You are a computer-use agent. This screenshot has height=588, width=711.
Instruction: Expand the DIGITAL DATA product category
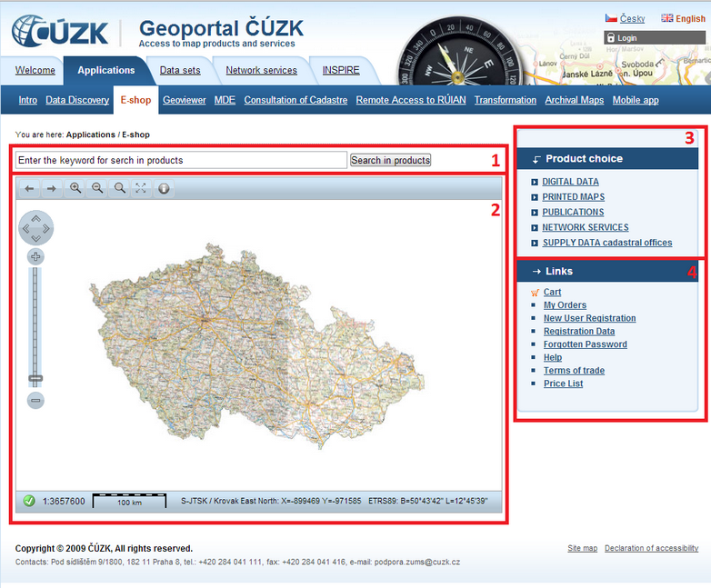[570, 182]
